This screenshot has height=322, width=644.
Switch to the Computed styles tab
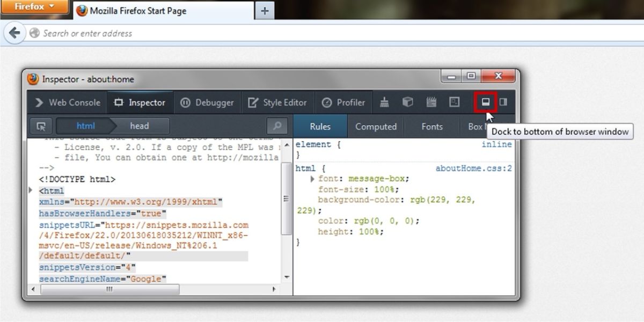[376, 127]
